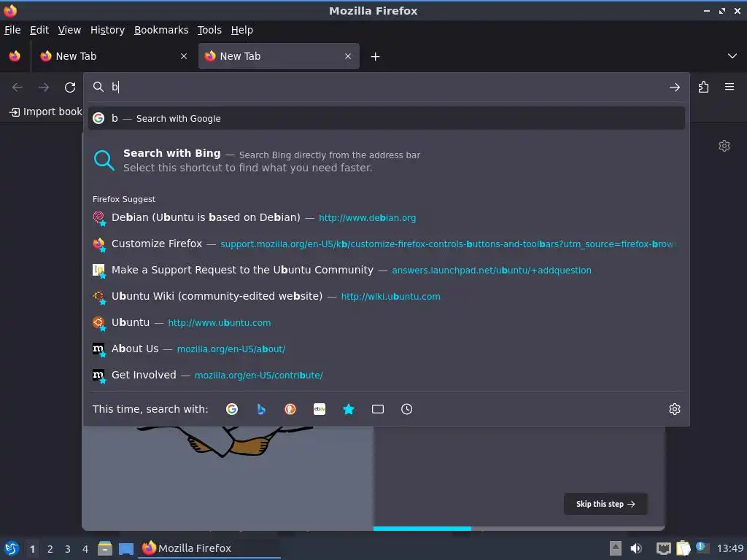Open the Tools menu
Screen dimensions: 747x560
coord(209,30)
